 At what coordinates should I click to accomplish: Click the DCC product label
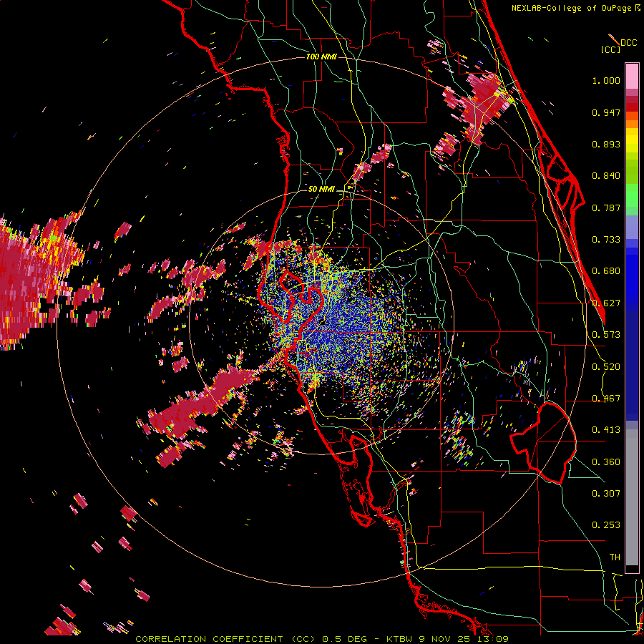pos(628,43)
